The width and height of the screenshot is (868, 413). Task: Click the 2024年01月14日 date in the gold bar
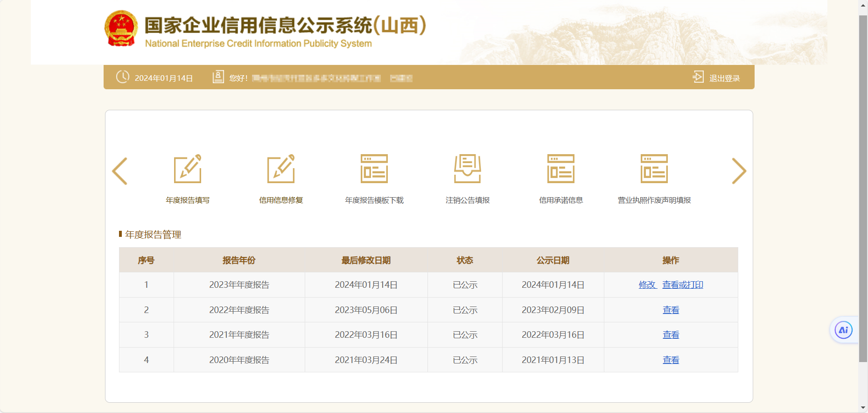coord(164,78)
